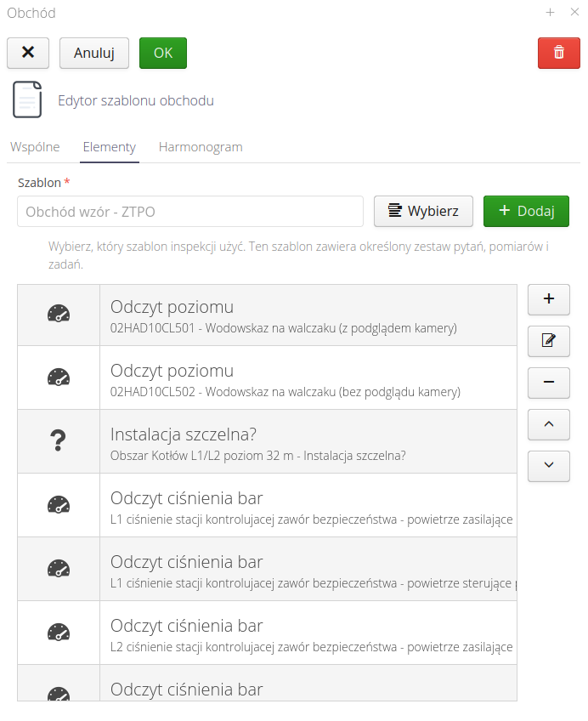Remove selected element with minus button
This screenshot has height=721, width=588.
point(549,383)
